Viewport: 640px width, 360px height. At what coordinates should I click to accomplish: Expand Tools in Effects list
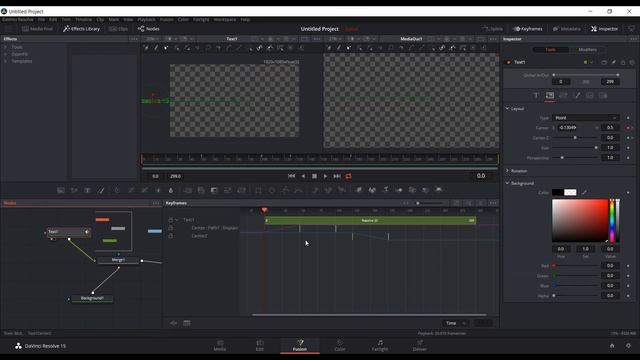click(5, 47)
